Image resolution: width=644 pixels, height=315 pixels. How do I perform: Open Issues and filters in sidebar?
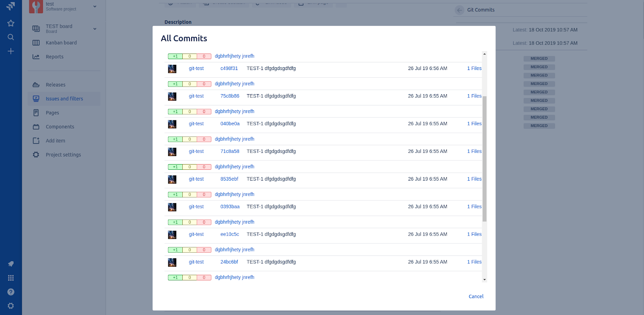pos(64,99)
